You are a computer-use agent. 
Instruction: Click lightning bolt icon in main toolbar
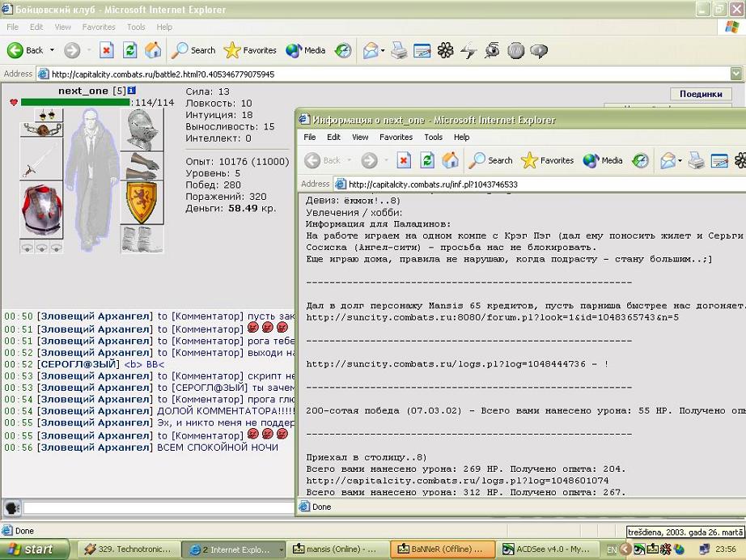click(x=468, y=50)
